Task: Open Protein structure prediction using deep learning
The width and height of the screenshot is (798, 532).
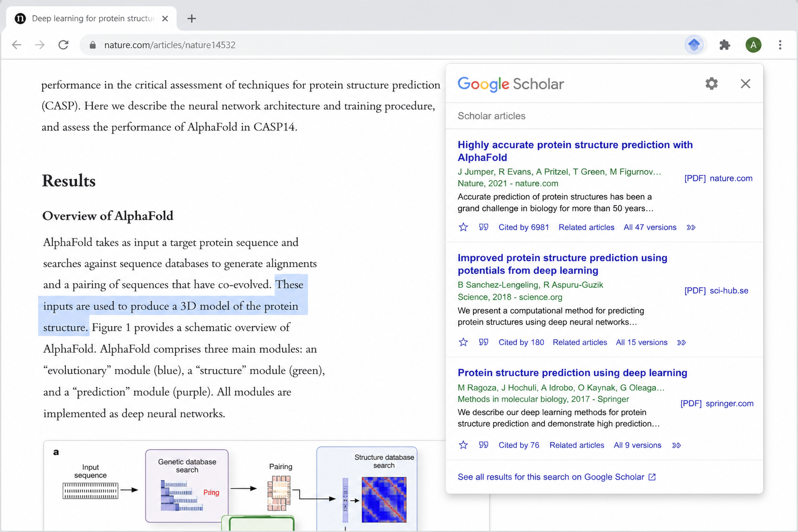Action: coord(573,373)
